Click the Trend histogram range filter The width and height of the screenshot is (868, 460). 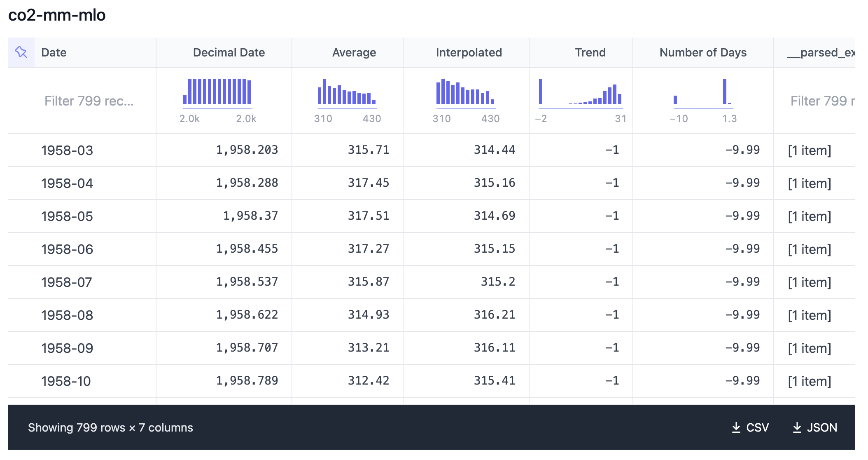pos(581,101)
